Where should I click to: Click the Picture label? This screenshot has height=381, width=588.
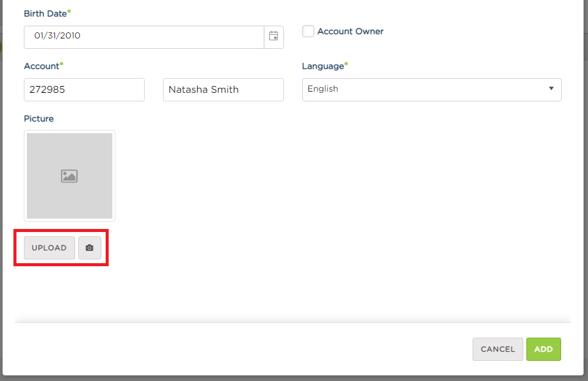(38, 118)
